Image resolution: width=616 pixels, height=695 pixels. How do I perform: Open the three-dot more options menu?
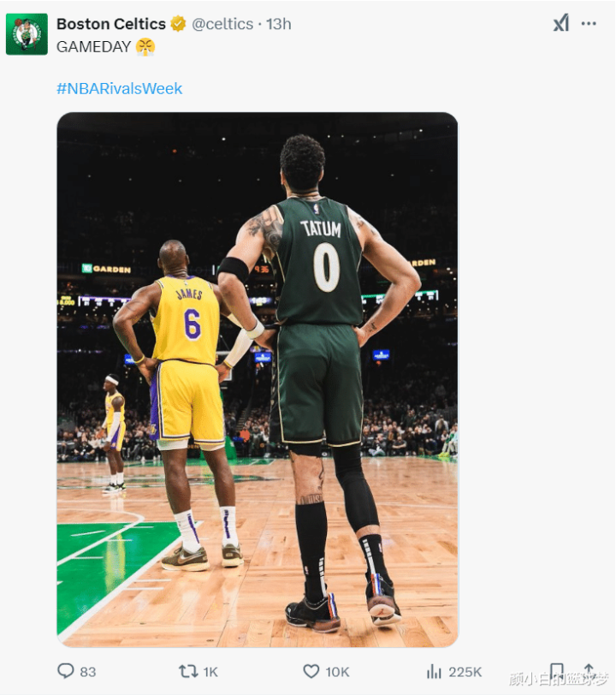pyautogui.click(x=589, y=23)
